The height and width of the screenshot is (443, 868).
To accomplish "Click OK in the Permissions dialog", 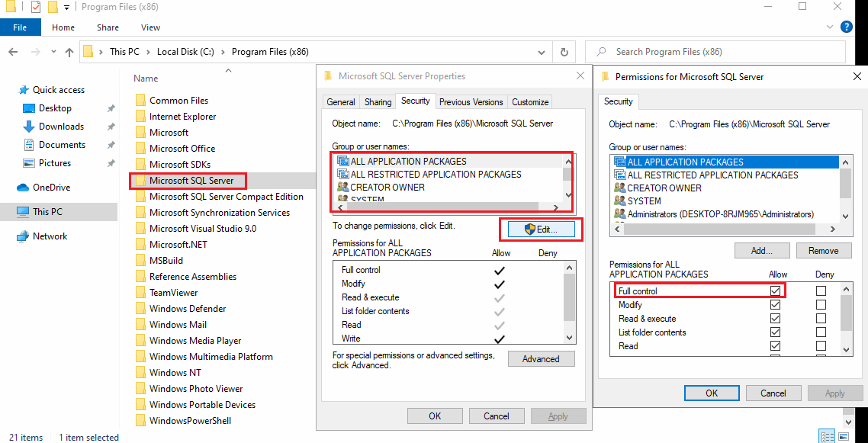I will pos(712,393).
